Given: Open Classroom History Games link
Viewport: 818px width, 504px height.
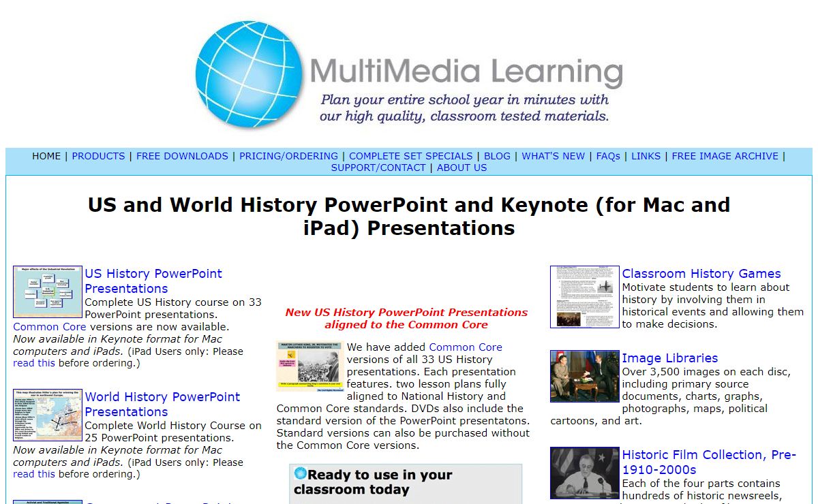Looking at the screenshot, I should (701, 274).
